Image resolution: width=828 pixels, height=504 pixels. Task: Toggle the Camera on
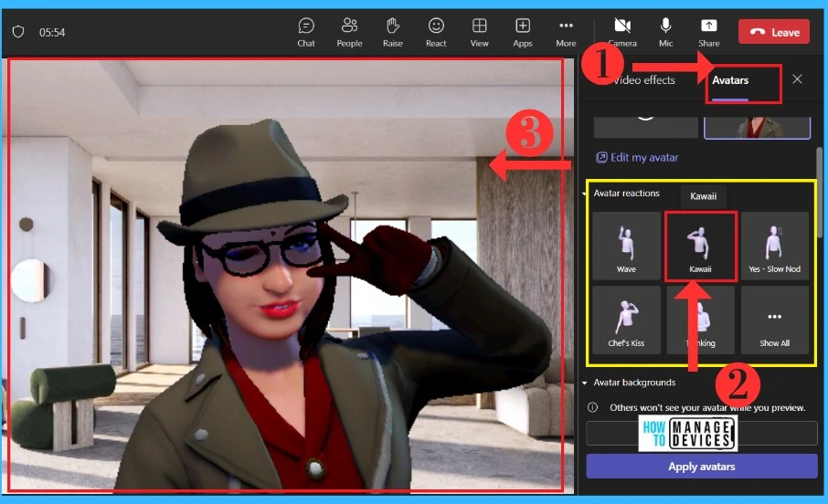(622, 31)
